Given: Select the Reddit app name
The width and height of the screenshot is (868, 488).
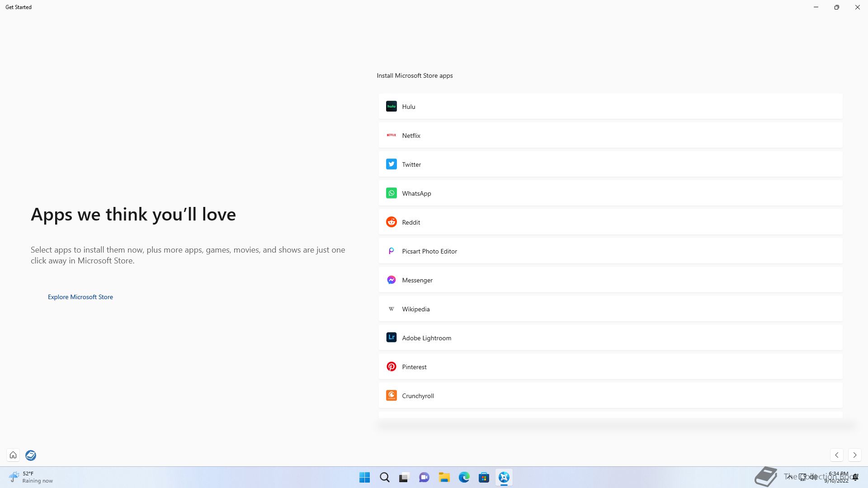Looking at the screenshot, I should [x=411, y=222].
